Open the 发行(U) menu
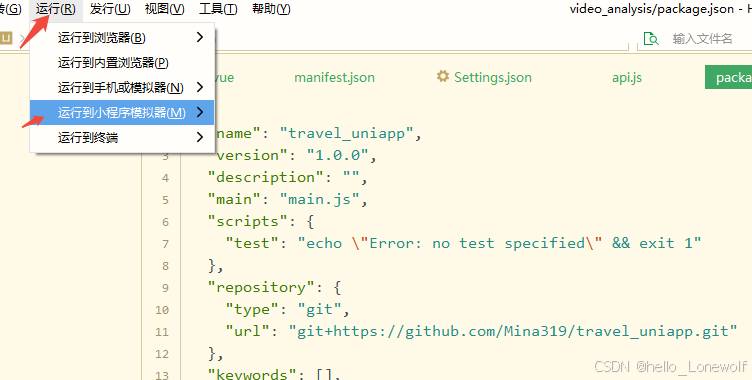The width and height of the screenshot is (752, 380). [110, 9]
